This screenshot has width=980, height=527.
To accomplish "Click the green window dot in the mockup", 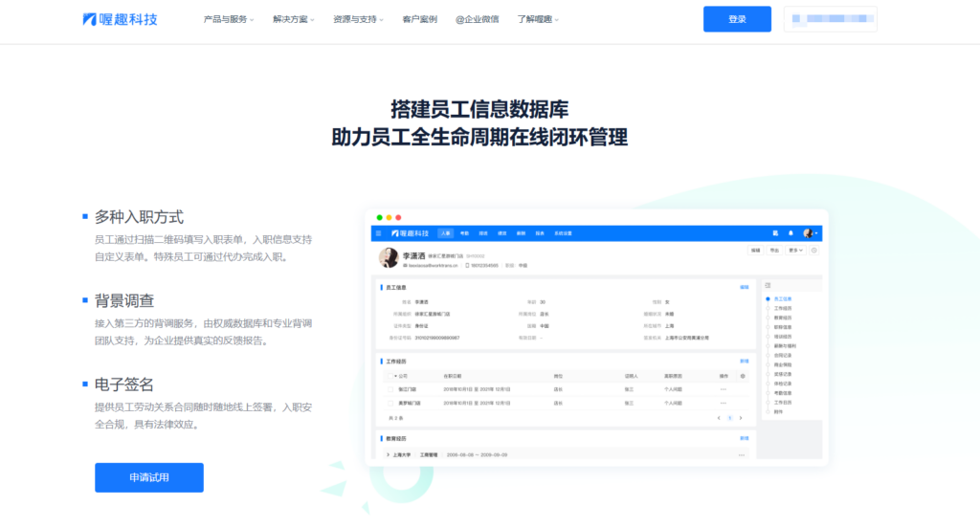I will (x=379, y=218).
